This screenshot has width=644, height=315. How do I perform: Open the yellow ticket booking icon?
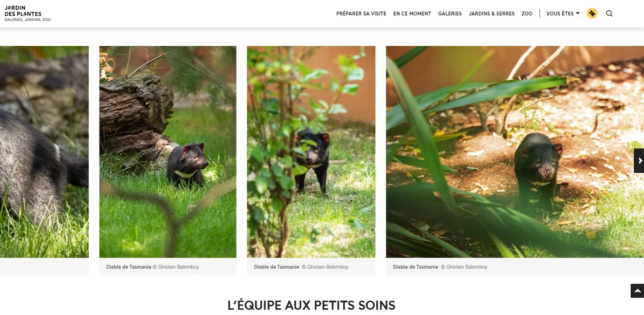click(592, 13)
